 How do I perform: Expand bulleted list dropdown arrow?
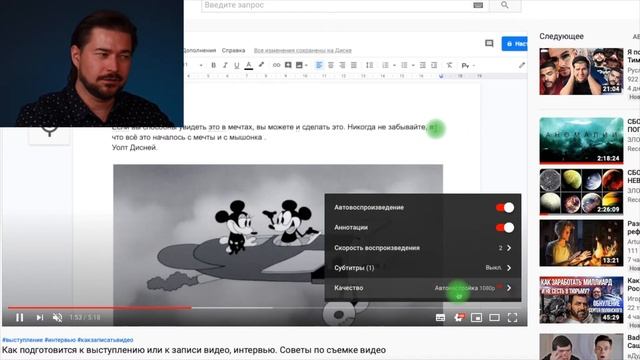(x=413, y=65)
